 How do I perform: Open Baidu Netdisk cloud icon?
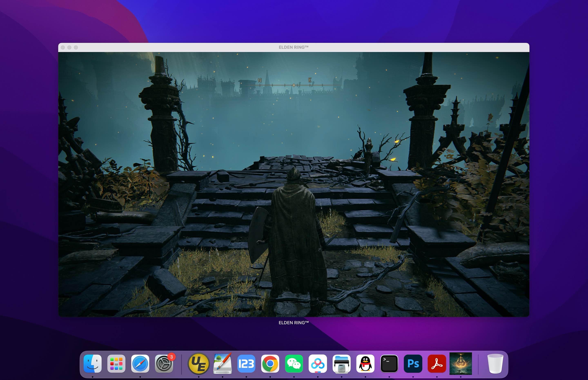318,363
